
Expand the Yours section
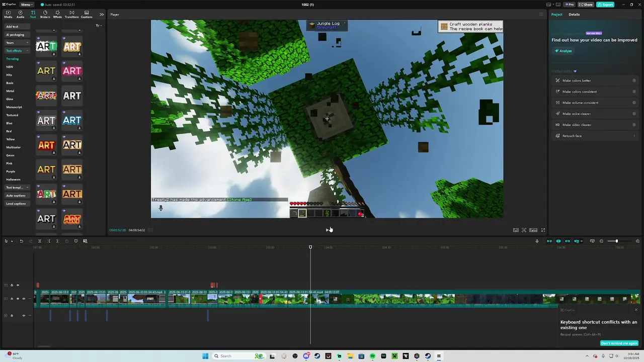coord(17,43)
